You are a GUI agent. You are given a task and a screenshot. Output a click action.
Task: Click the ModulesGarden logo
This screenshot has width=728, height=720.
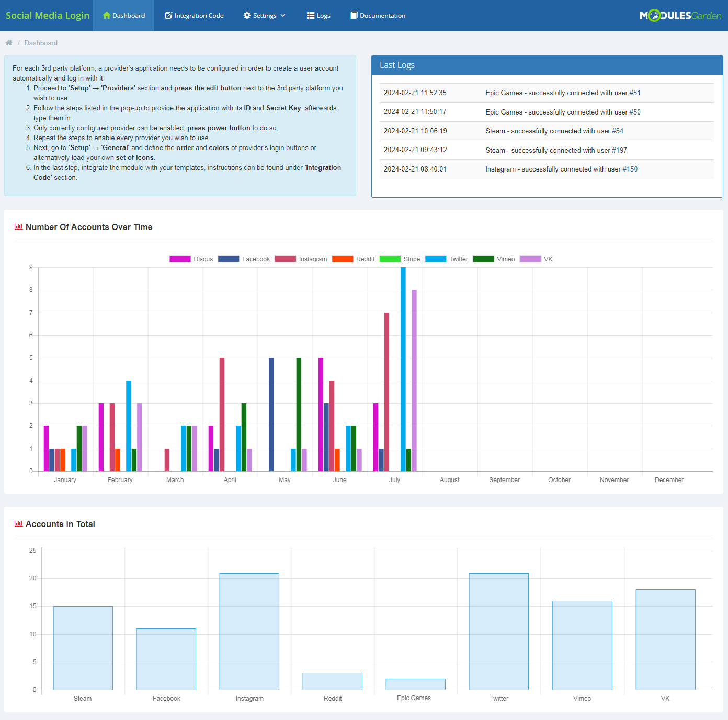[x=680, y=16]
